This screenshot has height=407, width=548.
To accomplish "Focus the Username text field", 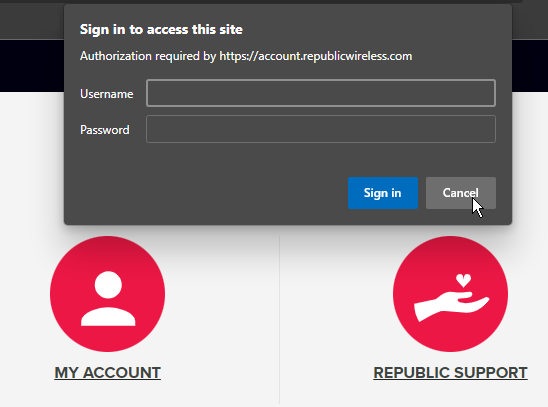I will [321, 93].
